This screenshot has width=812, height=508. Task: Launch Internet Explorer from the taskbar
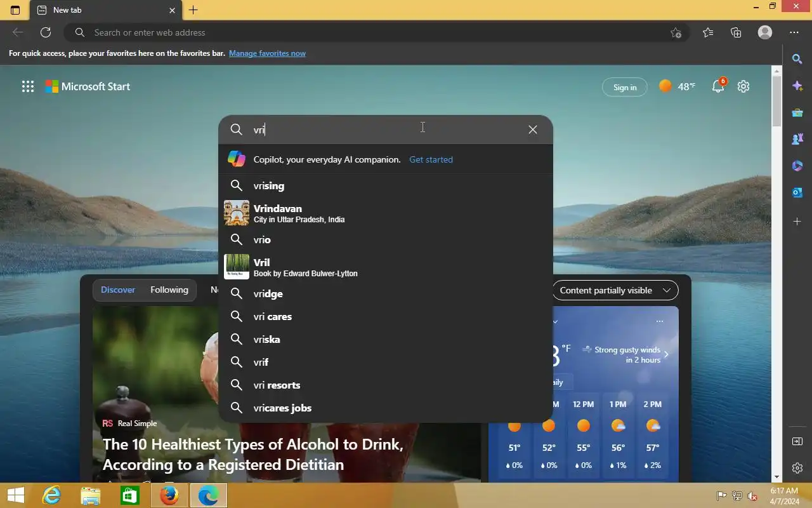click(x=51, y=495)
